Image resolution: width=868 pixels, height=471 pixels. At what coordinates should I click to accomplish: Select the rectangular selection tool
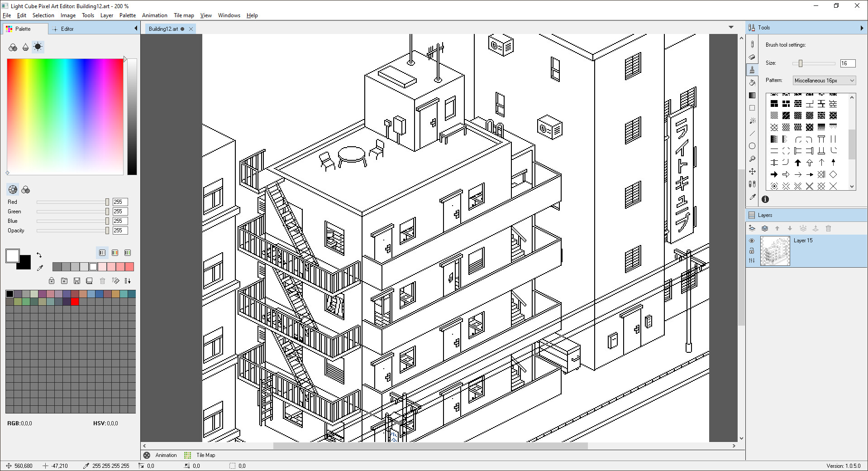pos(752,108)
